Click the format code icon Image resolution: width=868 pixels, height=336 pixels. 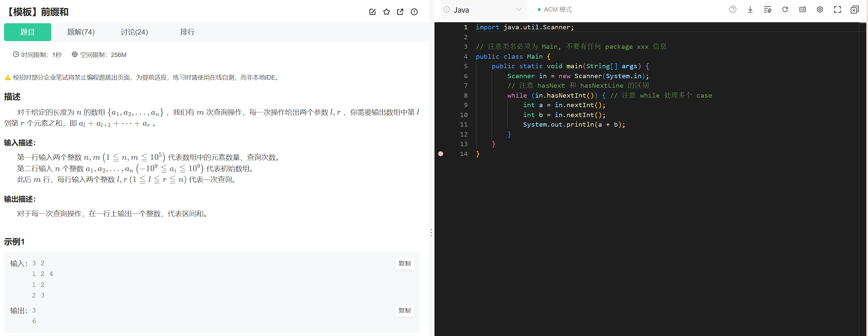coord(768,10)
